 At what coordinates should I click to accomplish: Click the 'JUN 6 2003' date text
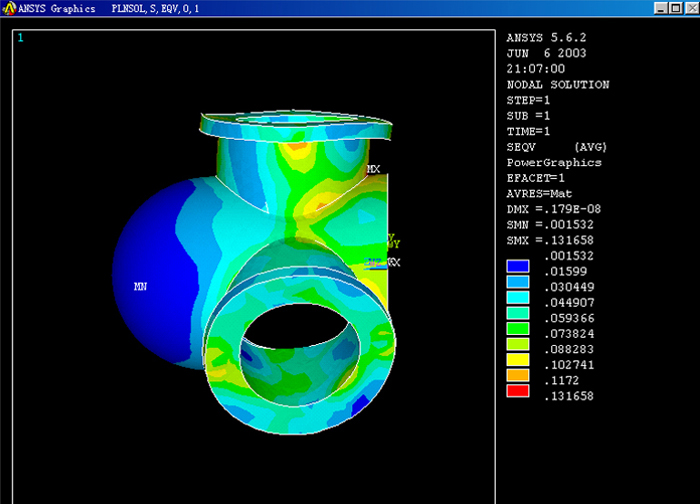tap(546, 53)
